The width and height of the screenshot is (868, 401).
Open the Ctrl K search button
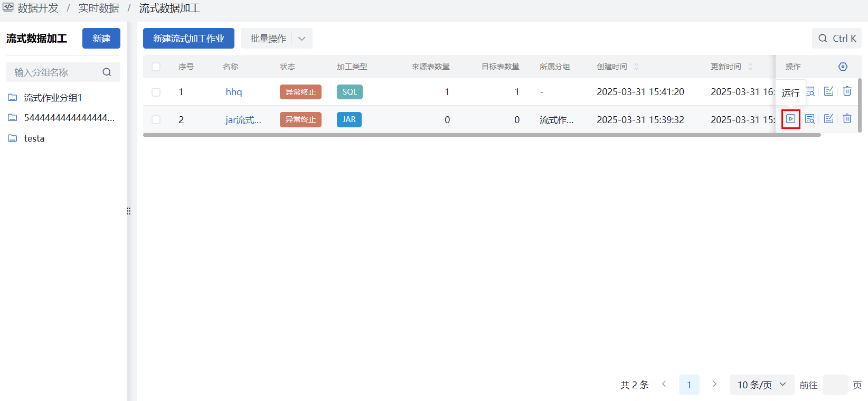[837, 39]
